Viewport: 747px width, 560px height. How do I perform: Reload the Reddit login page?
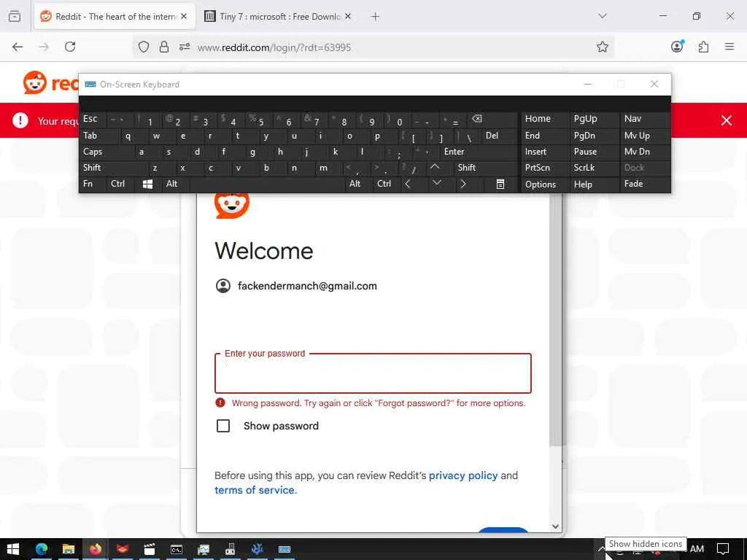[70, 47]
